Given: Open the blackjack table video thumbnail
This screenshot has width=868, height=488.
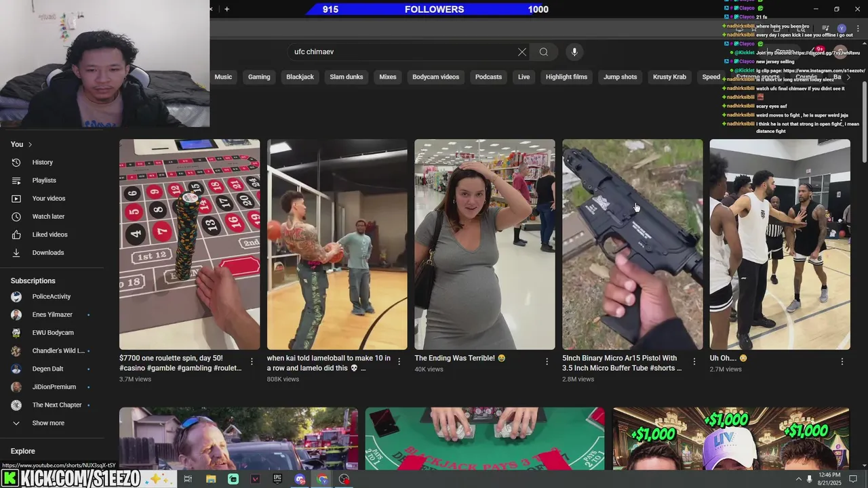Looking at the screenshot, I should 485,439.
